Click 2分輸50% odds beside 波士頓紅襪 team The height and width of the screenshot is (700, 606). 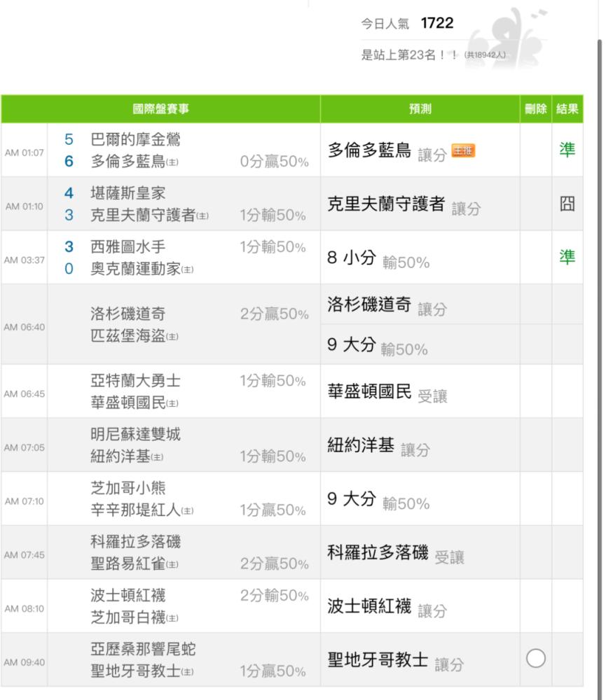click(275, 596)
